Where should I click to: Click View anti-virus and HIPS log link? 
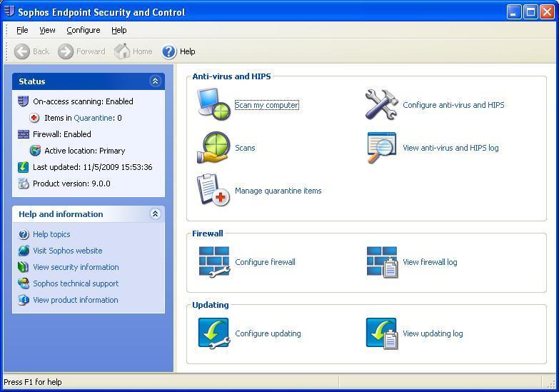click(450, 148)
